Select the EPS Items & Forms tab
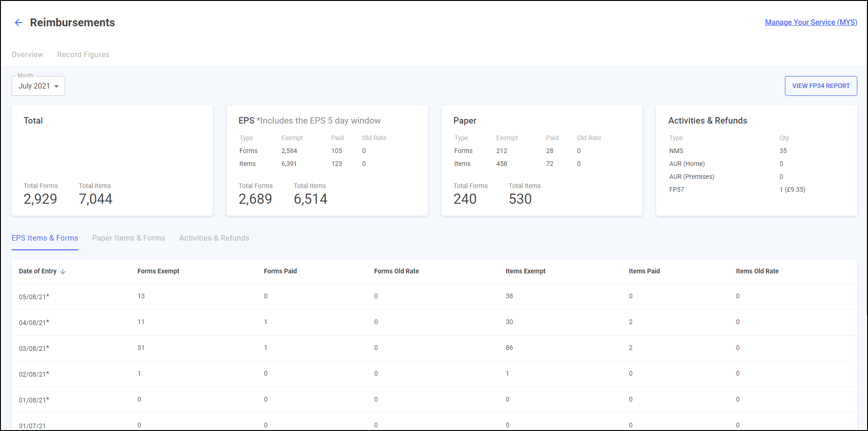 pos(45,238)
